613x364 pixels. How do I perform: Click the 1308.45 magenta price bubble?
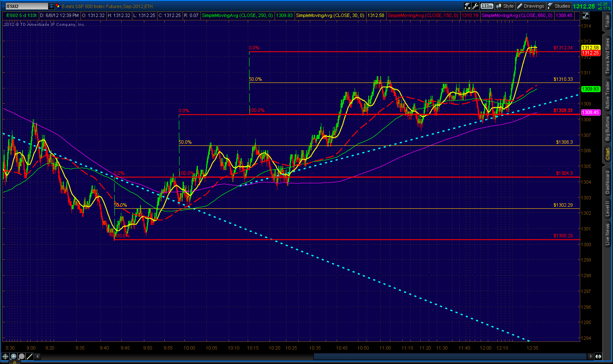coord(590,112)
